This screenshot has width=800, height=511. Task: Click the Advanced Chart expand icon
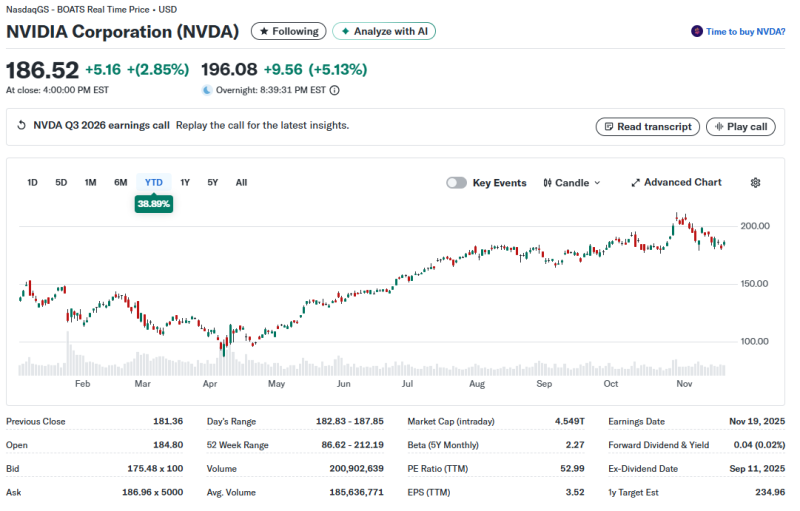click(635, 183)
